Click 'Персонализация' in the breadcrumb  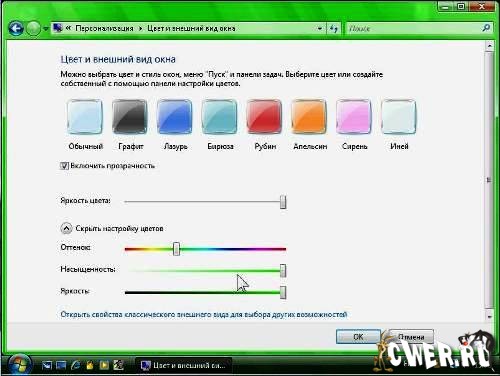point(104,28)
